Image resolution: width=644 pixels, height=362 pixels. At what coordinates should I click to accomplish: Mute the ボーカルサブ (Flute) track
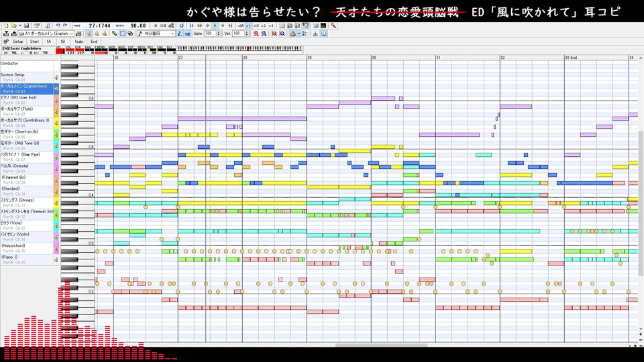(56, 112)
